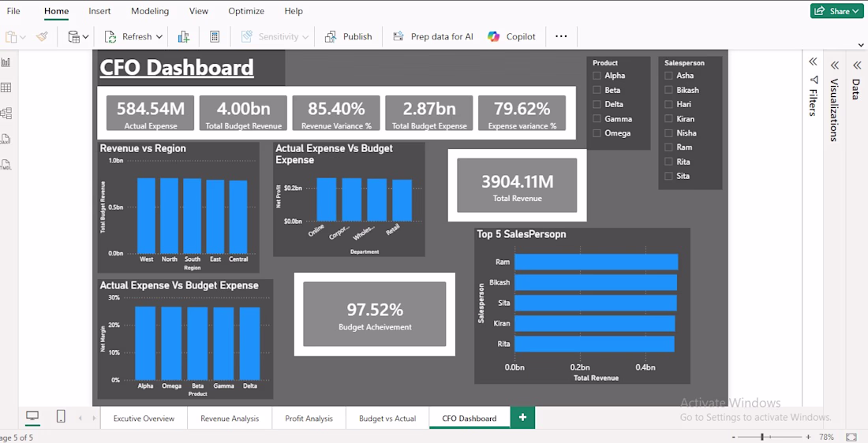
Task: Enable the Bikash salesperson checkbox
Action: (x=668, y=90)
